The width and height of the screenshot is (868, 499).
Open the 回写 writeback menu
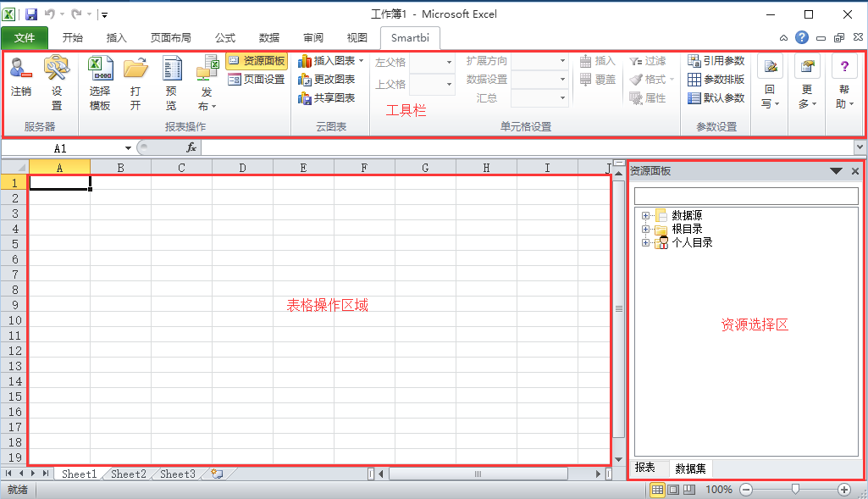pos(770,81)
